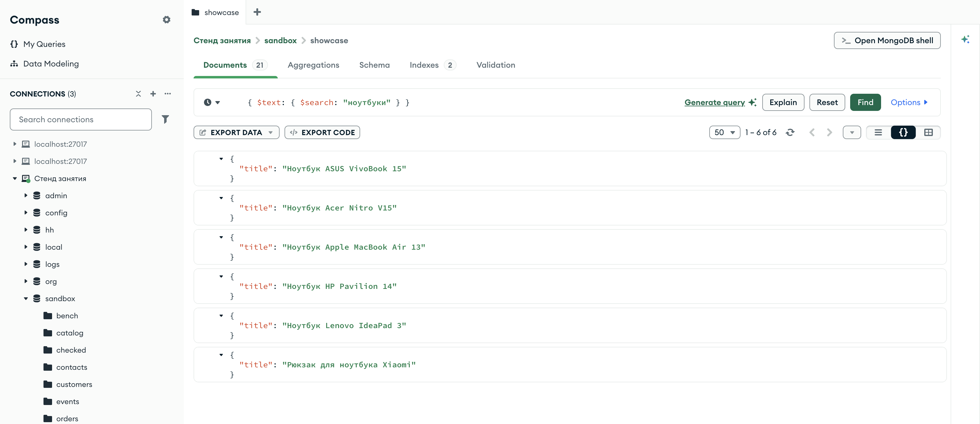Open the catalog collection
The image size is (980, 424).
click(70, 333)
